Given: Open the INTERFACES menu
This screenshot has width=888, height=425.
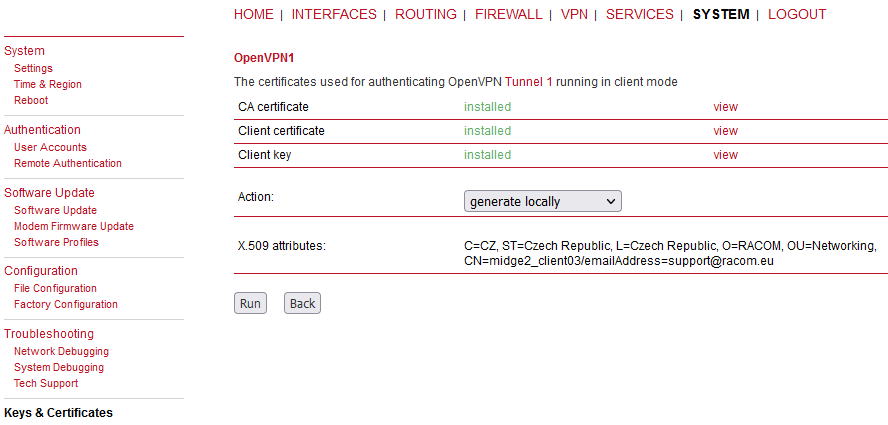Looking at the screenshot, I should (x=334, y=14).
